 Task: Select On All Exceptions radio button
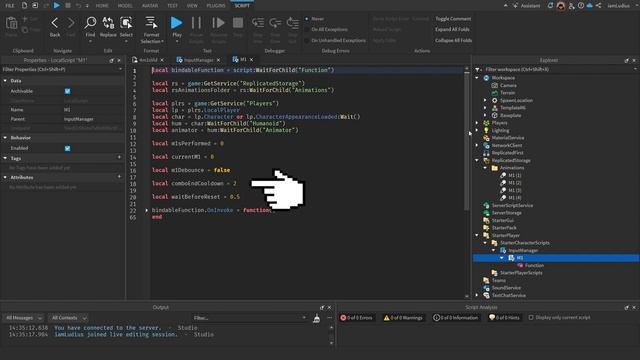[307, 29]
